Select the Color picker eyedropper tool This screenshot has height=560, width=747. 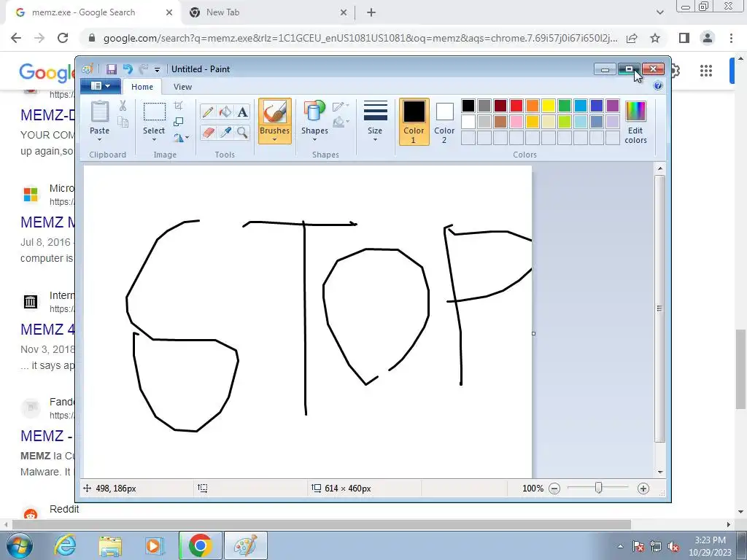225,132
